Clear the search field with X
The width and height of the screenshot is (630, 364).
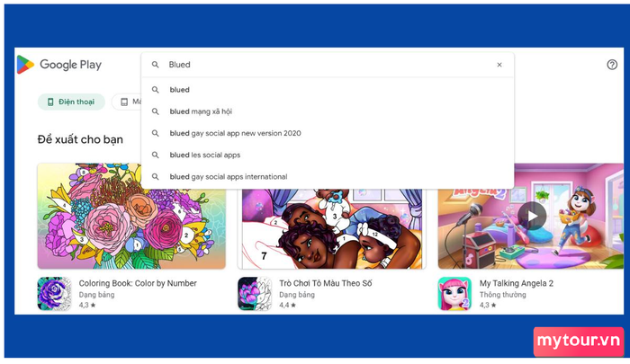tap(499, 65)
